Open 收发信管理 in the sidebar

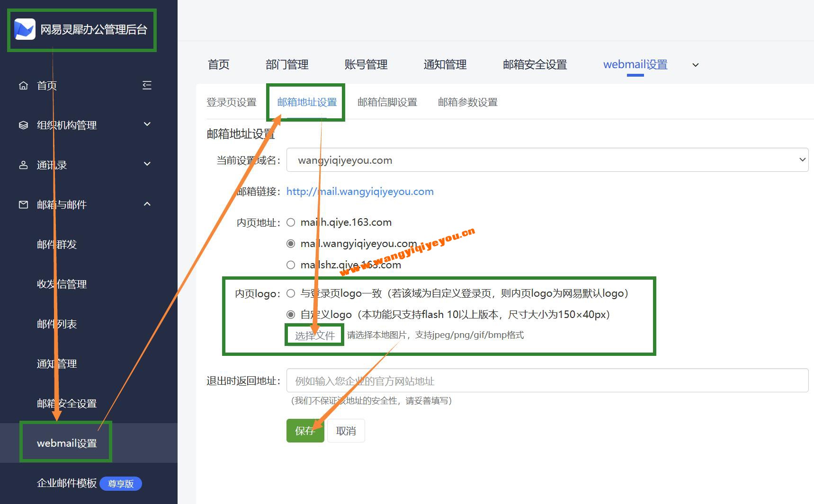tap(62, 284)
